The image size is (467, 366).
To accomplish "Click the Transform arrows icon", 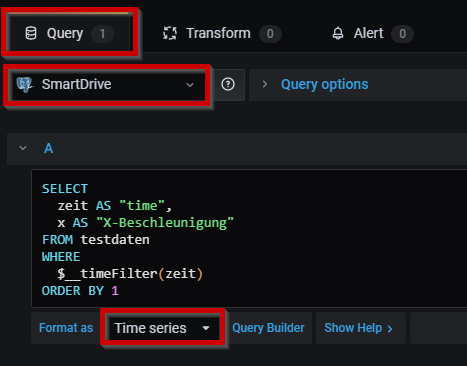I will pyautogui.click(x=170, y=33).
